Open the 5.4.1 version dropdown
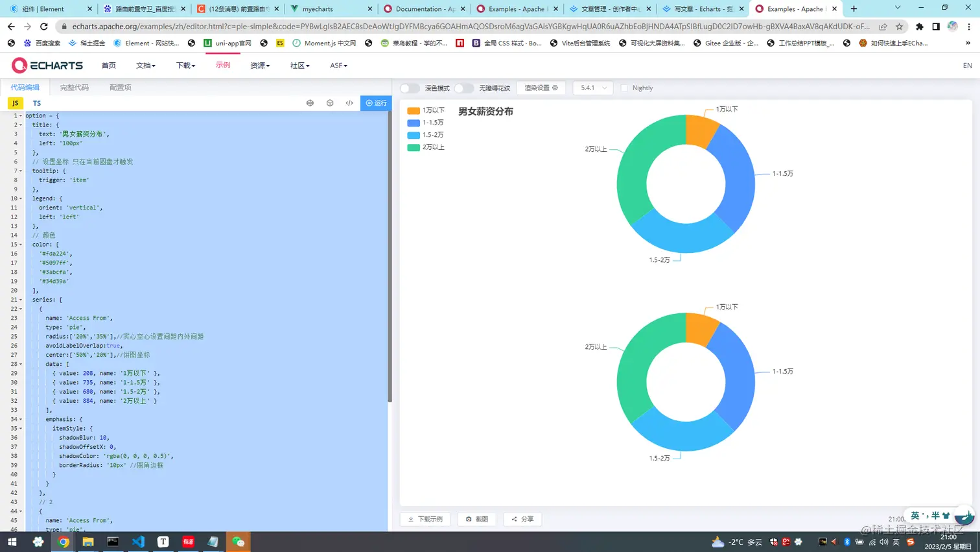 tap(593, 88)
